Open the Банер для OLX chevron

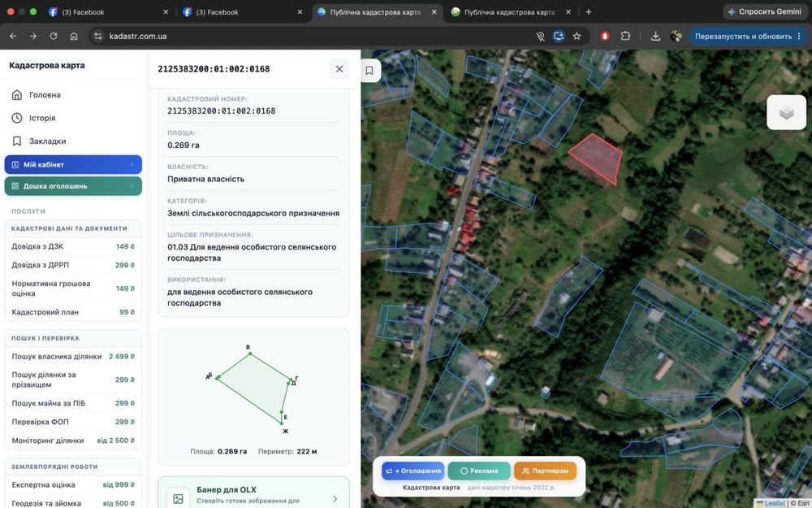335,499
